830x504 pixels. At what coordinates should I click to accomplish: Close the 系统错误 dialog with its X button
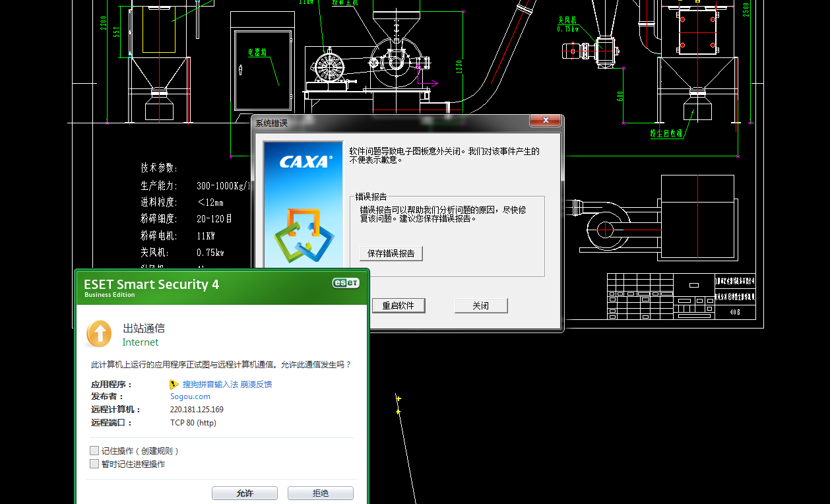(x=546, y=121)
